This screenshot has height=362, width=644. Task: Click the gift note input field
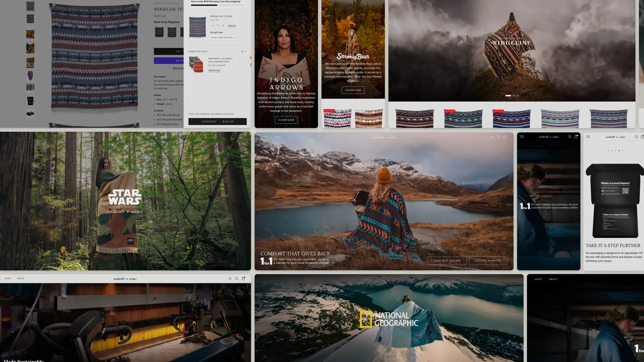[224, 38]
